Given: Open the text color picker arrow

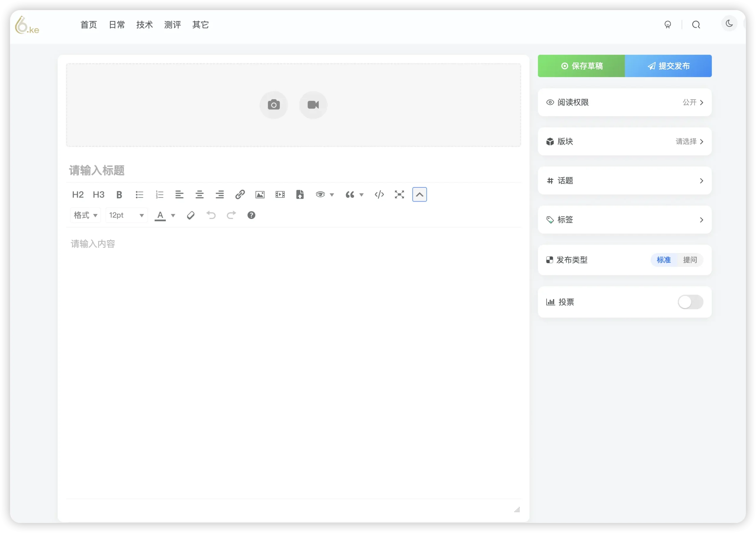Looking at the screenshot, I should (x=173, y=215).
